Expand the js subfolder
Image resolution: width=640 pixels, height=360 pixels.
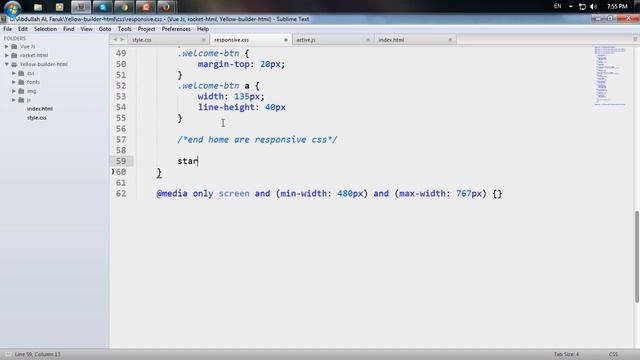(13, 100)
